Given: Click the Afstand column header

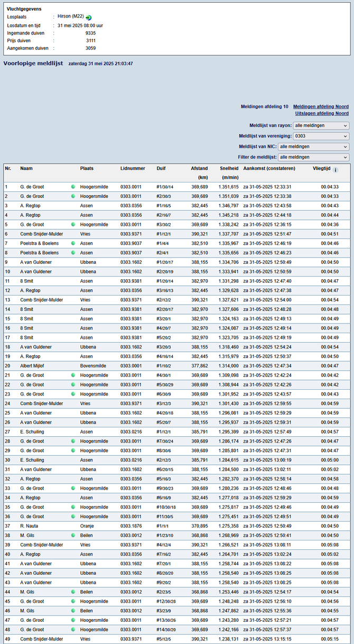Looking at the screenshot, I should point(199,168).
